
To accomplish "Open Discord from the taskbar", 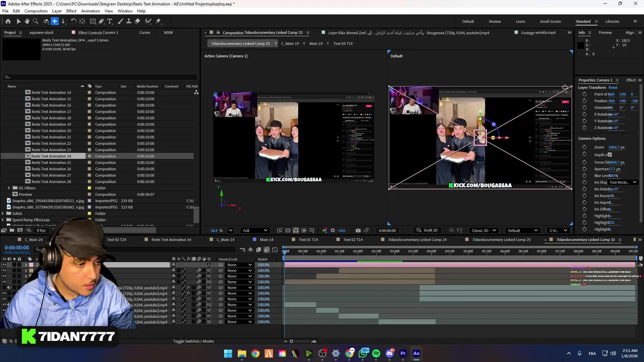I will [x=389, y=353].
